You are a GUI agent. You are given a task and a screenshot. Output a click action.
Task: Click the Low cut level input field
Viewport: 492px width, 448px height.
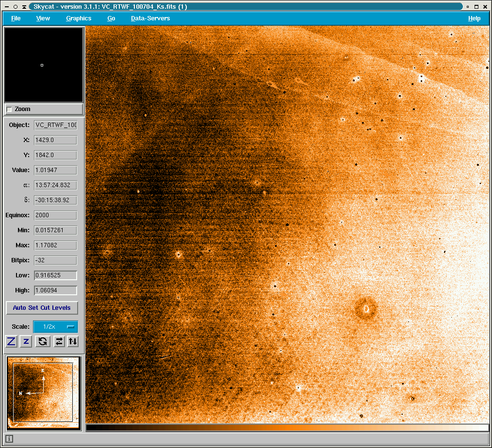55,275
